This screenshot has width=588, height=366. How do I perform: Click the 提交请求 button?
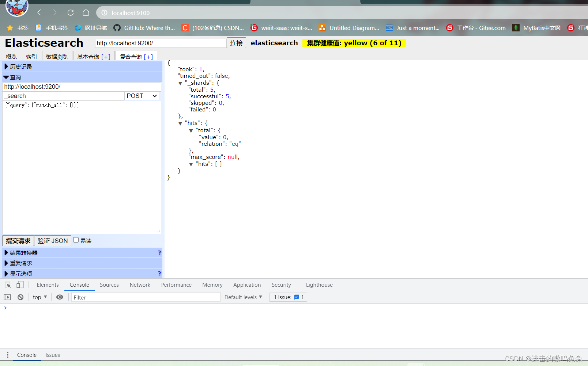(x=18, y=241)
